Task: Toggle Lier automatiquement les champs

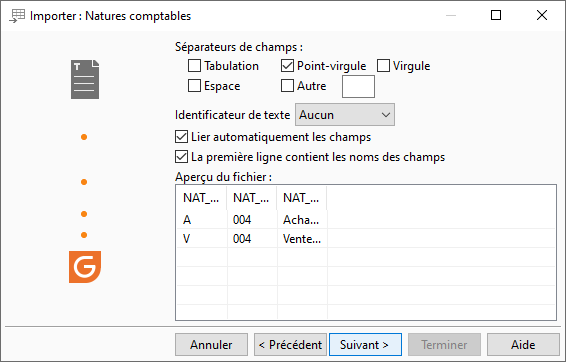Action: 181,137
